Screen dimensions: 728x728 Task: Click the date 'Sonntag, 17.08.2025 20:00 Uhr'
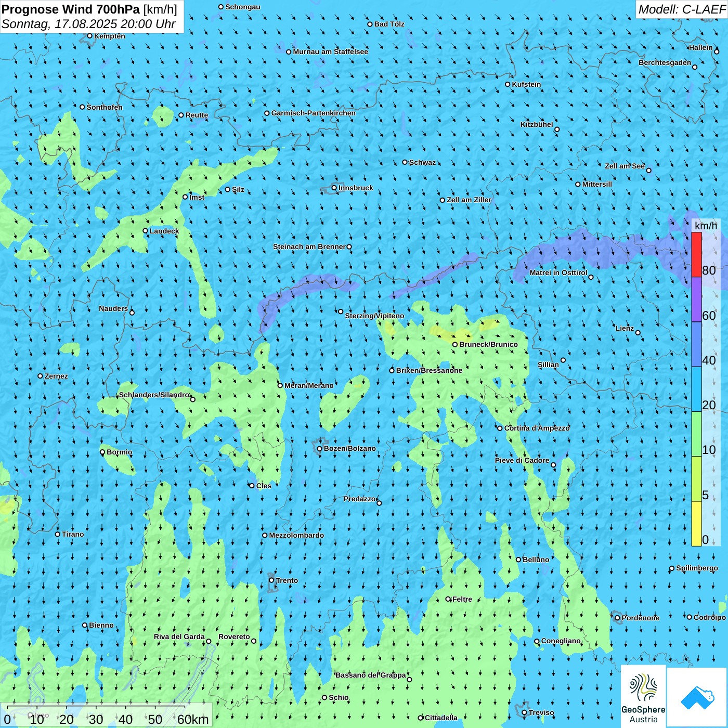pyautogui.click(x=88, y=24)
